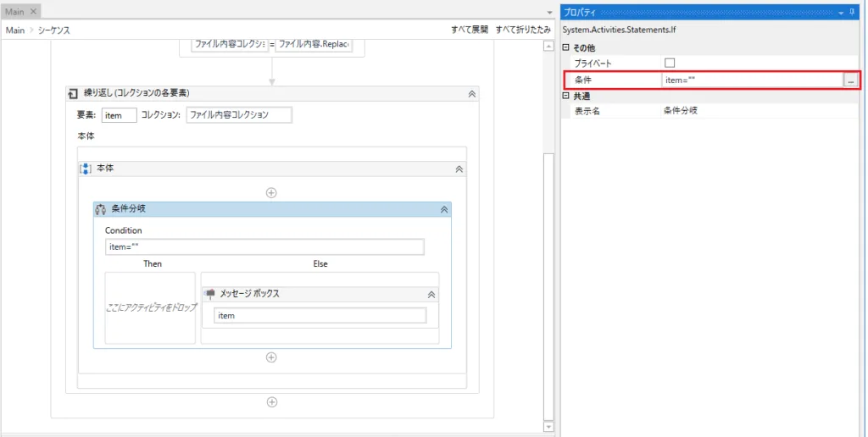Select the シーケンス breadcrumb item
Screen dimensions: 868x437
point(53,30)
